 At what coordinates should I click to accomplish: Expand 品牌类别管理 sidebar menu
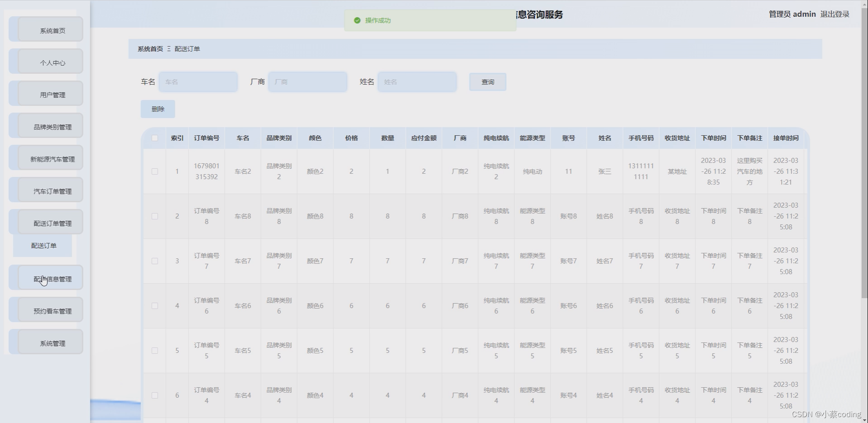point(50,126)
